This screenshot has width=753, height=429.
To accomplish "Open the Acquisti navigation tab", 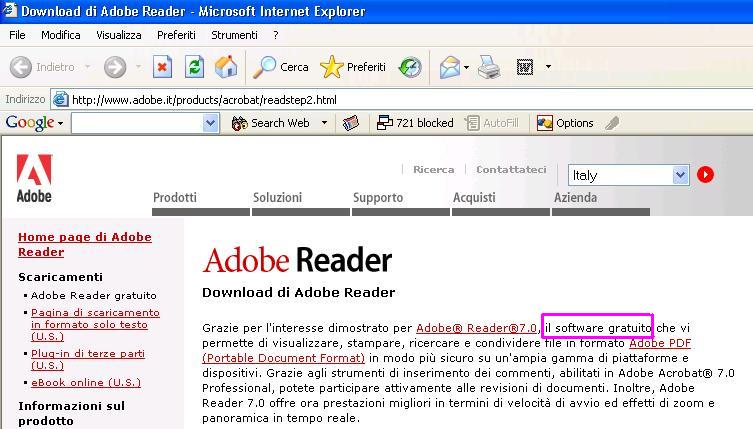I will (x=474, y=197).
